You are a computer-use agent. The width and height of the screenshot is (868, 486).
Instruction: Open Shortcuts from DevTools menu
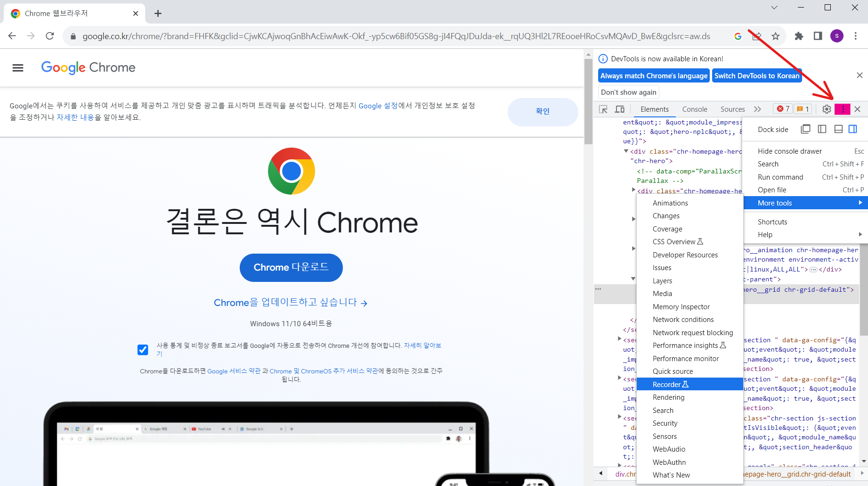805,222
